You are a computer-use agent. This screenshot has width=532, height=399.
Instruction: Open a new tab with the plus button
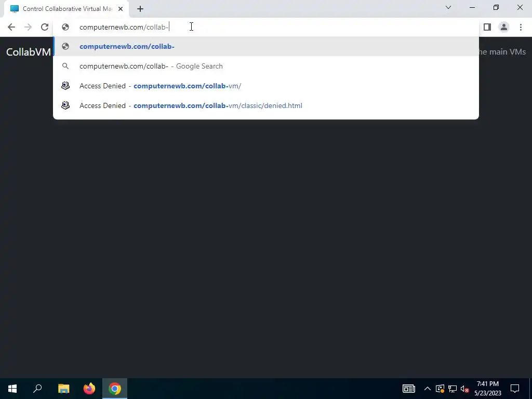pyautogui.click(x=140, y=9)
